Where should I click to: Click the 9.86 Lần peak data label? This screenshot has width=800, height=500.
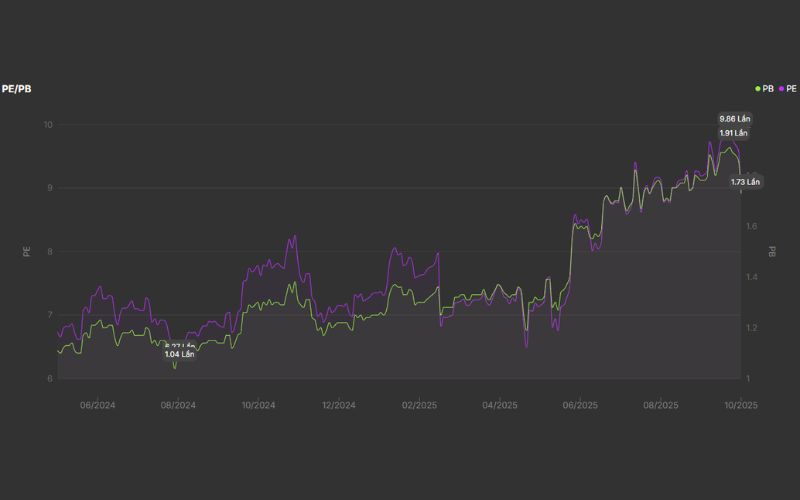pos(734,119)
